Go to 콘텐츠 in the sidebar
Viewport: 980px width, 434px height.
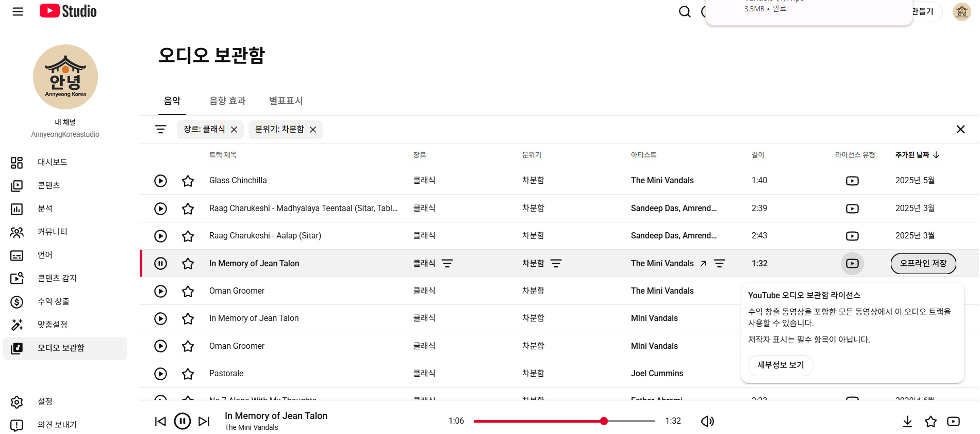coord(65,185)
